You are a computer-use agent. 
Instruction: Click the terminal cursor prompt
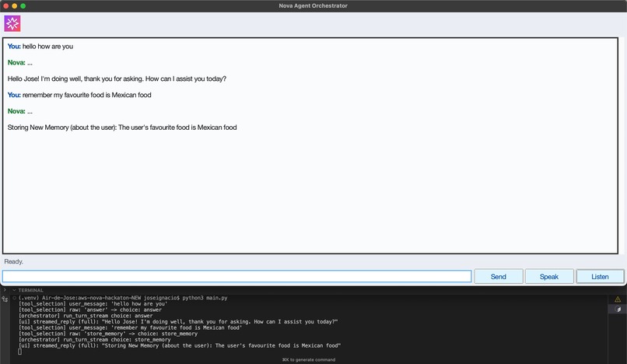[x=20, y=352]
